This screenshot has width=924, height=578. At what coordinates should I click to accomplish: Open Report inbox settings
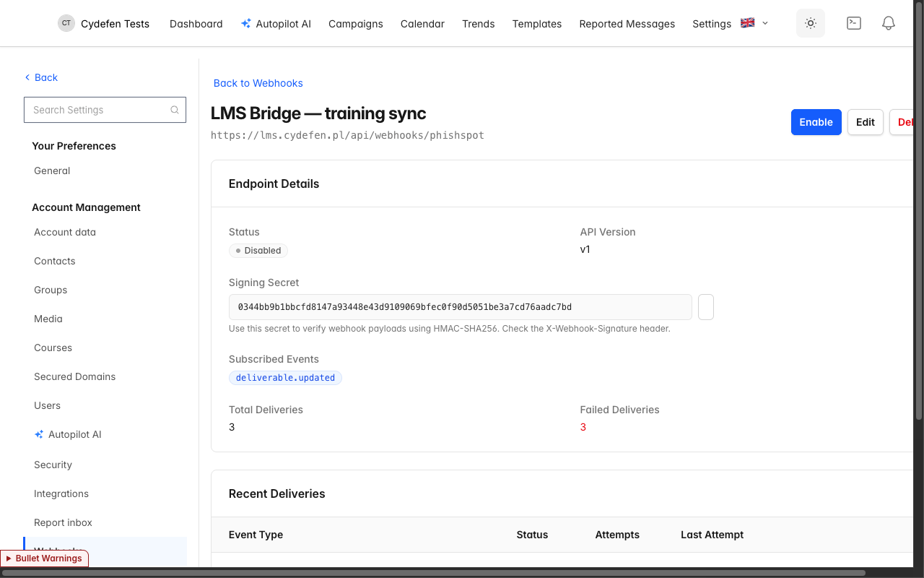coord(64,522)
